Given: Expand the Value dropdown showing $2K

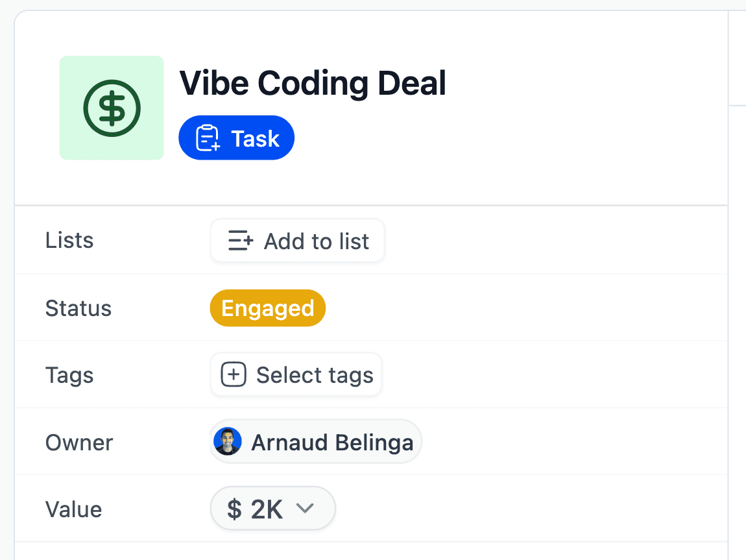Looking at the screenshot, I should click(x=305, y=509).
